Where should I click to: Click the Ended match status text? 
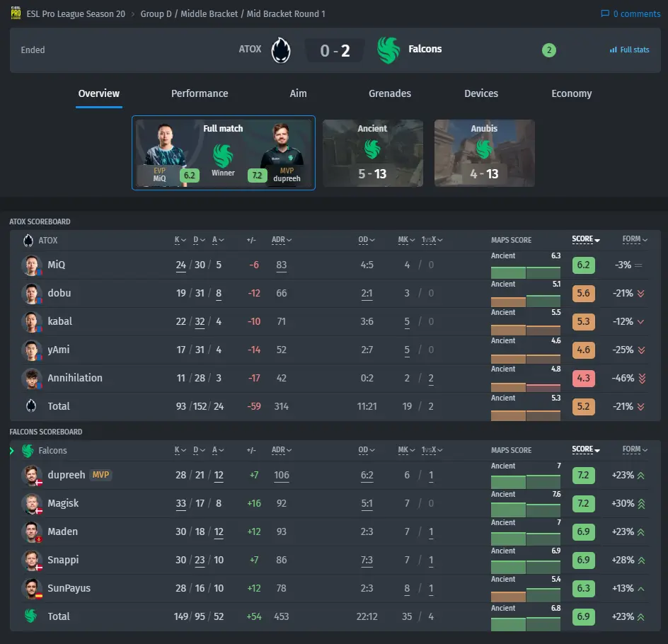click(x=33, y=50)
